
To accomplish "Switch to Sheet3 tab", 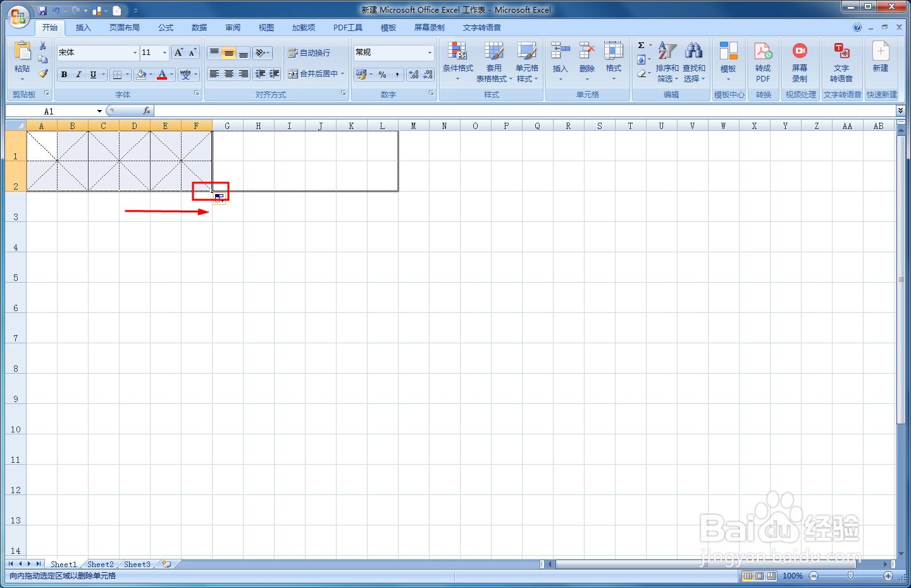I will pos(137,564).
